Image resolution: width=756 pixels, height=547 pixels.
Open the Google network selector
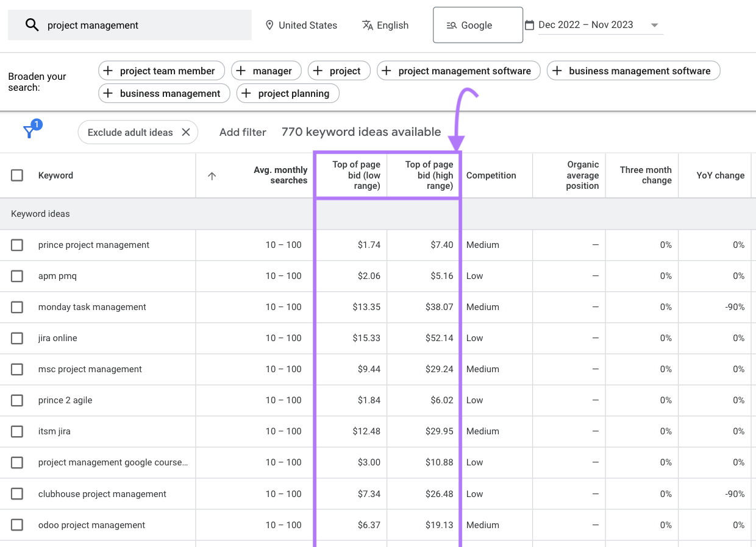[x=477, y=25]
